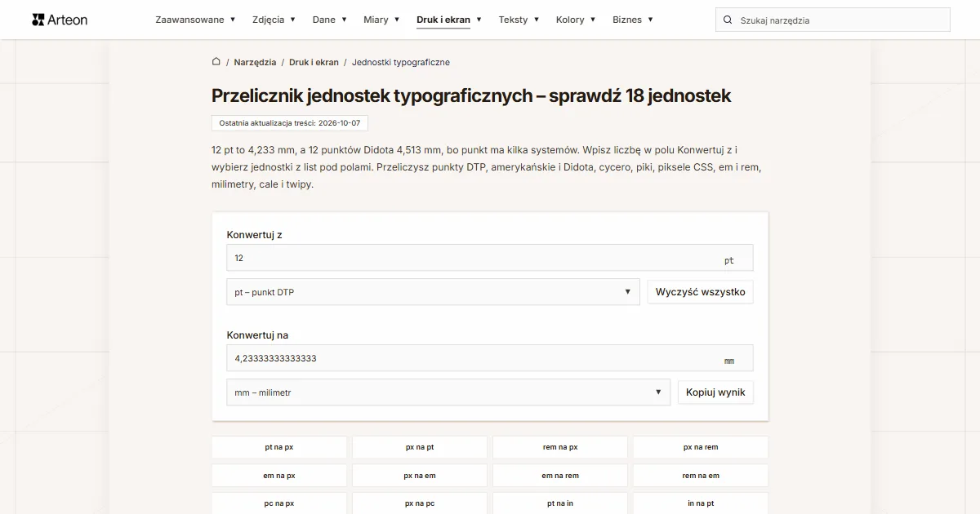Open the Zaawansowane menu
Screen dimensions: 980x514
click(x=195, y=20)
